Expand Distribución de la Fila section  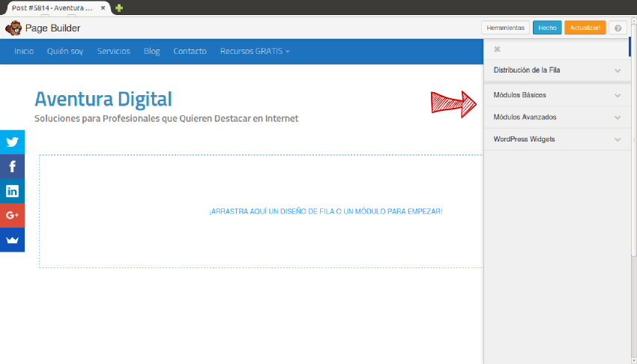coord(555,70)
